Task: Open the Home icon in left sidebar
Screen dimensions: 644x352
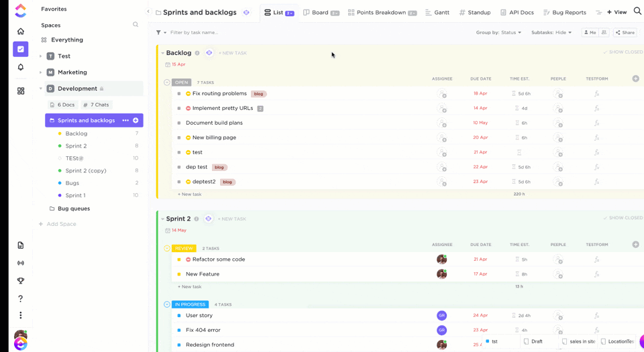Action: pyautogui.click(x=20, y=32)
